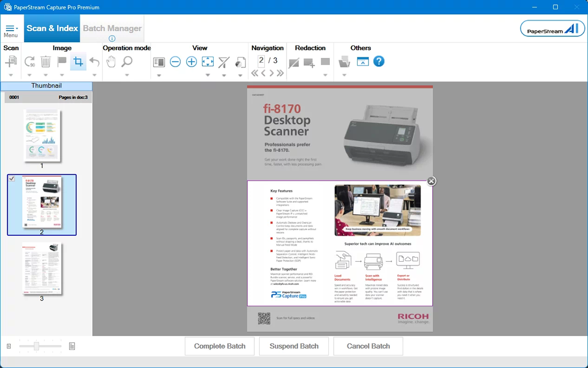Select the Crop tool
This screenshot has width=588, height=368.
(78, 62)
